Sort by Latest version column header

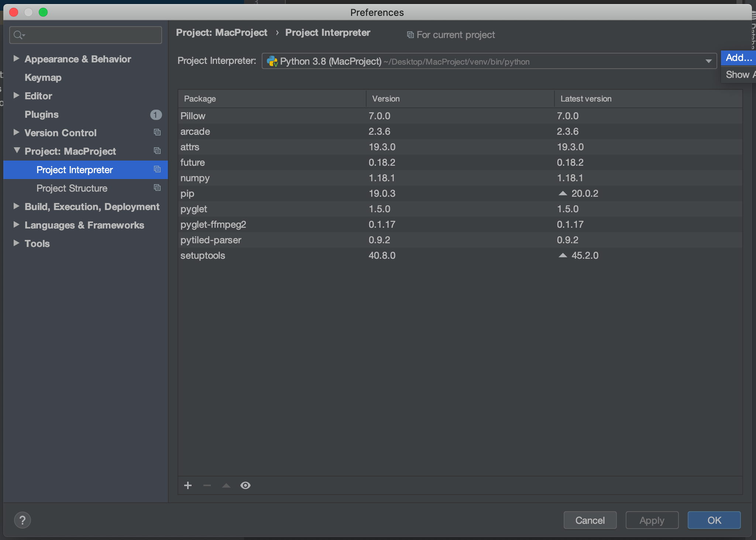(648, 99)
